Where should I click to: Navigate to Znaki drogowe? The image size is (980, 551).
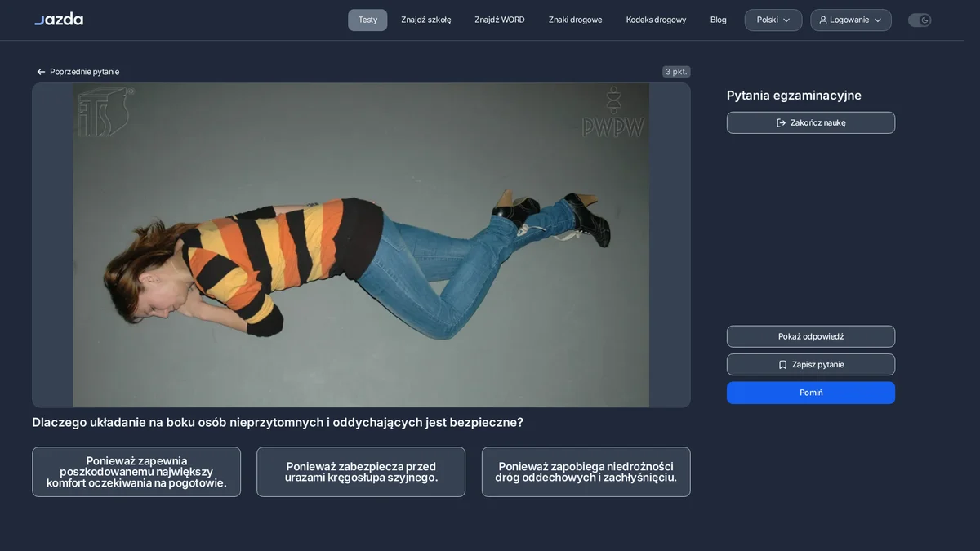[x=575, y=20]
